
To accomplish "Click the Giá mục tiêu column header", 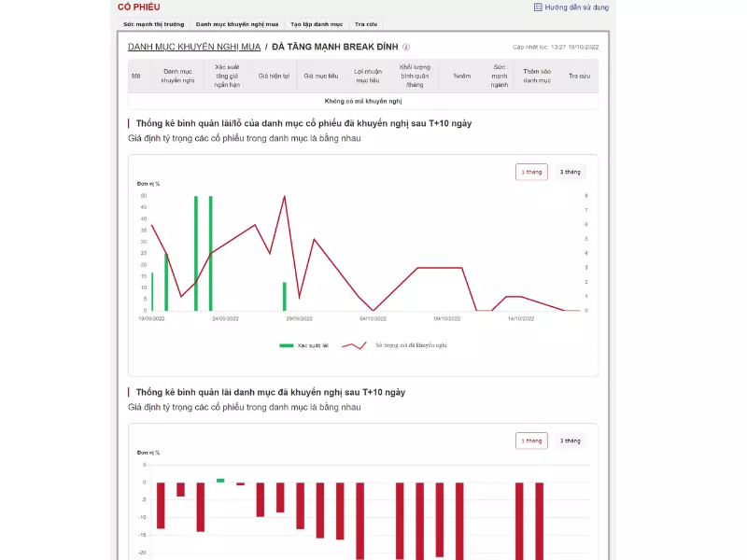I will pyautogui.click(x=321, y=76).
